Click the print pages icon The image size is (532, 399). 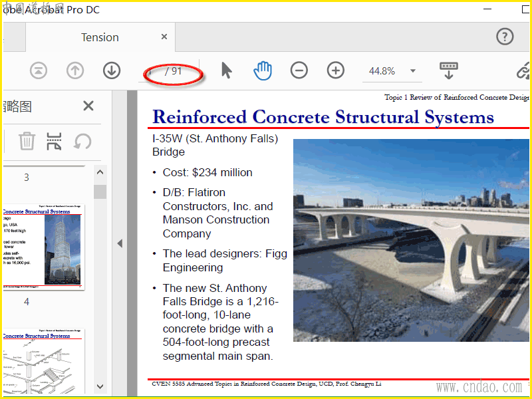pyautogui.click(x=55, y=141)
